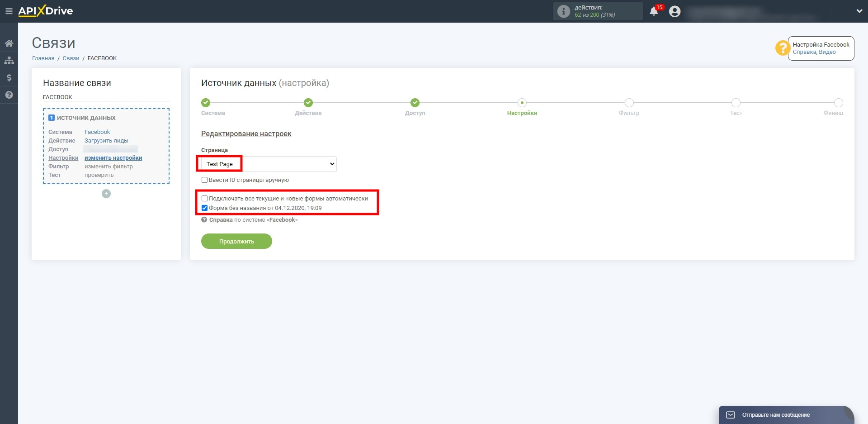Go to Доступ step
Image resolution: width=868 pixels, height=424 pixels.
point(415,103)
